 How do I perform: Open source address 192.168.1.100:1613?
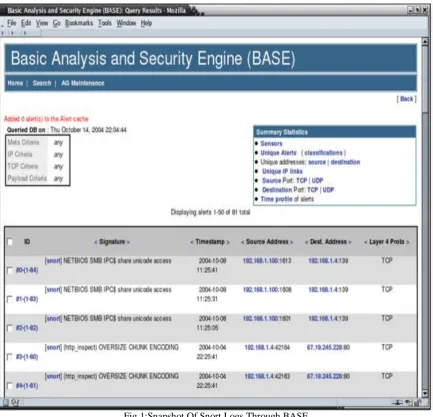[267, 261]
